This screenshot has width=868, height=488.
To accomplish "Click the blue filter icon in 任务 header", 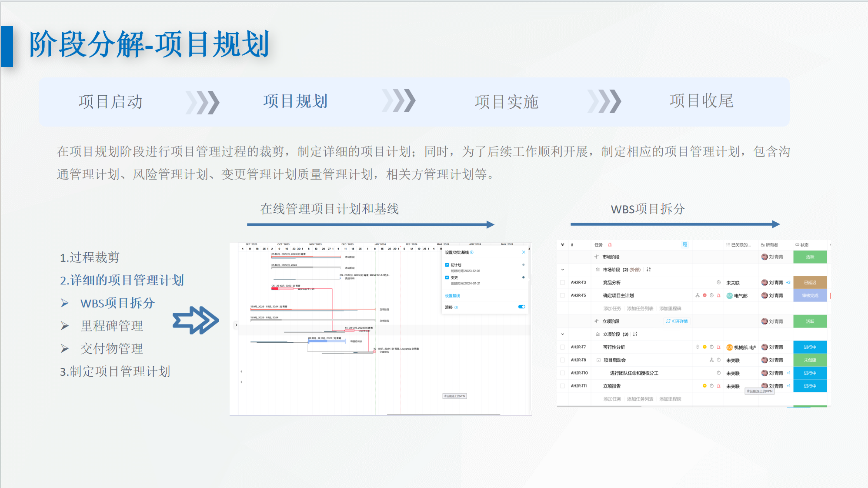I will coord(684,245).
